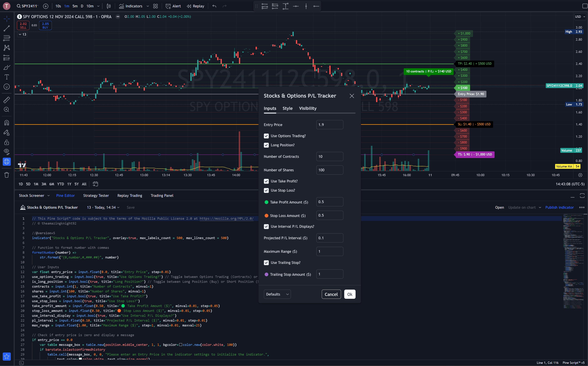
Task: Uncheck Use Options Trading checkbox
Action: click(x=266, y=136)
